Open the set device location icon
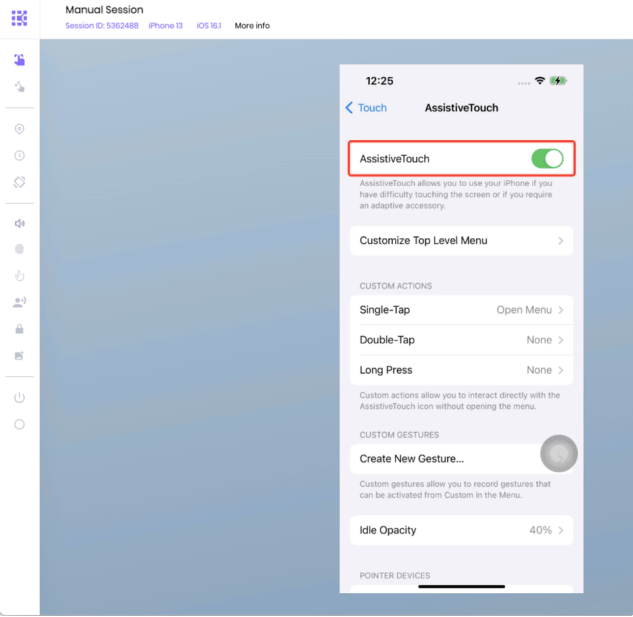The image size is (633, 617). click(x=19, y=129)
